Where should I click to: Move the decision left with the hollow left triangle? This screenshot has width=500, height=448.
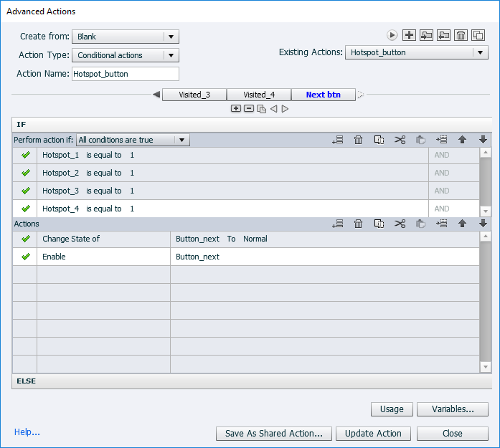point(273,109)
